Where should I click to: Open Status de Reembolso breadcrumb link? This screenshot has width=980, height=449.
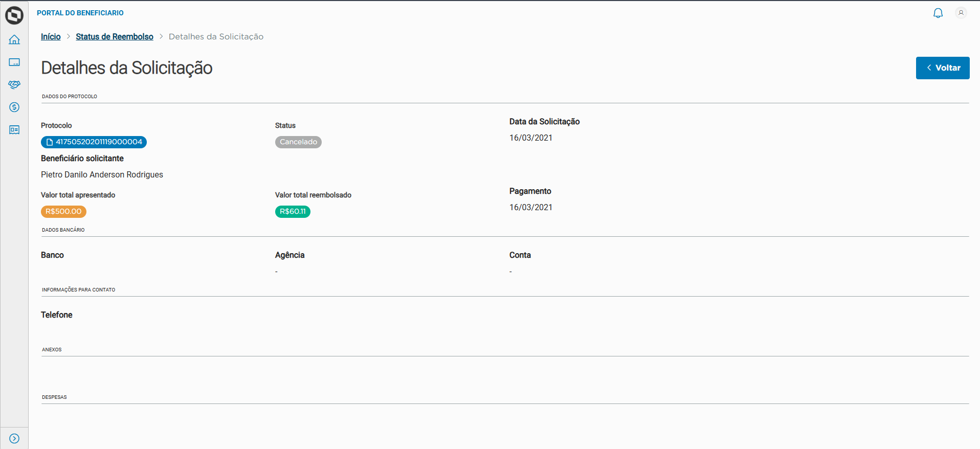coord(115,37)
